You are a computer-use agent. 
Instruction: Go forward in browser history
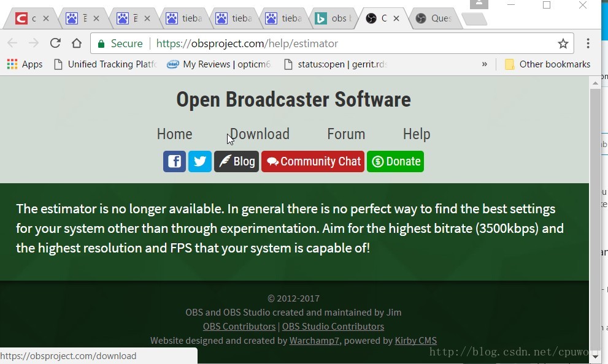click(x=34, y=43)
